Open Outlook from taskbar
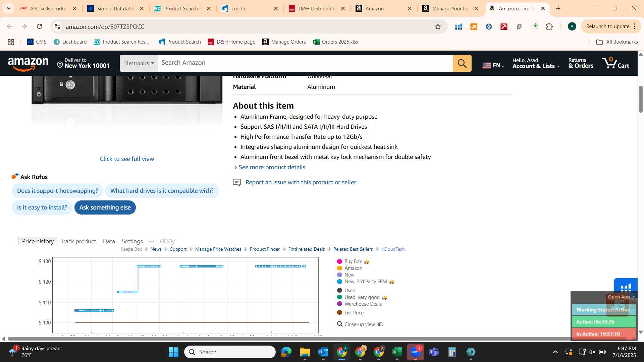This screenshot has width=644, height=362. (323, 352)
